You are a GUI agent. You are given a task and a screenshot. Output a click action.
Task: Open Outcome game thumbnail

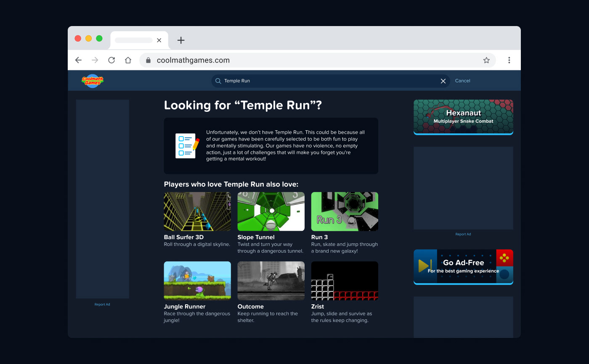click(271, 281)
